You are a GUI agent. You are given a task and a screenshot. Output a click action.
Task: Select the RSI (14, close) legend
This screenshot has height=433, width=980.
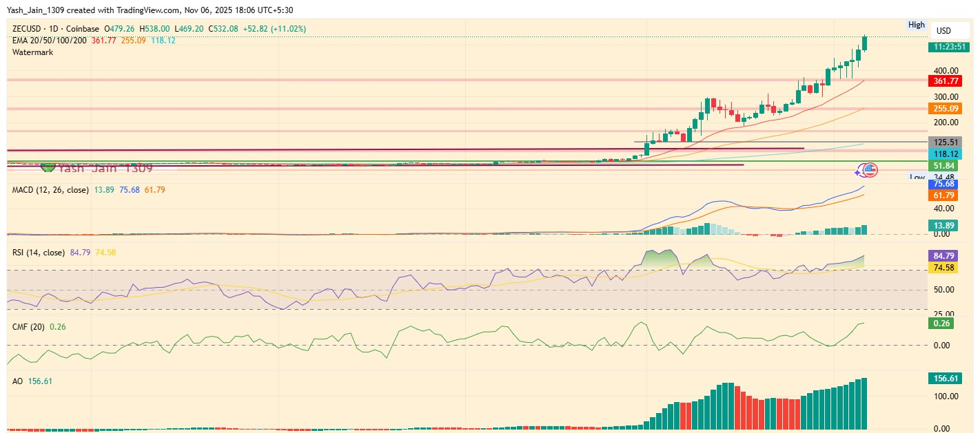(x=39, y=253)
